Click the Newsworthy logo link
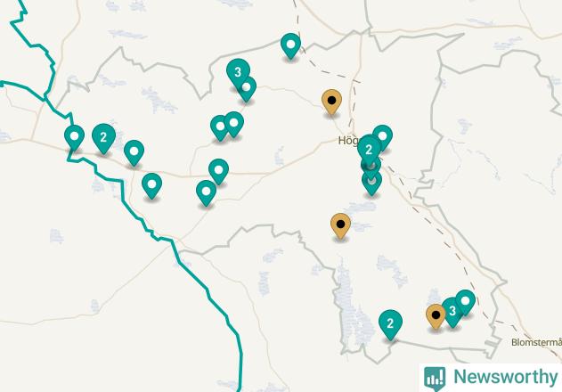 pyautogui.click(x=491, y=377)
